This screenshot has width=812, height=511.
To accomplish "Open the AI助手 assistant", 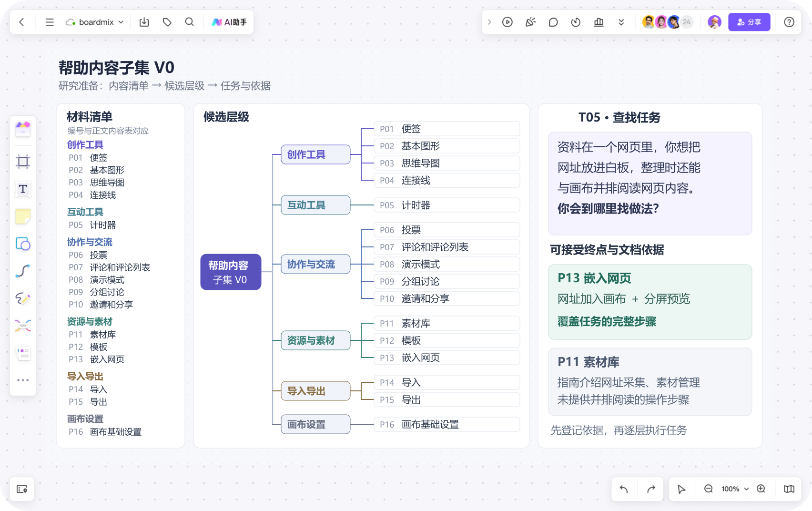I will click(229, 22).
